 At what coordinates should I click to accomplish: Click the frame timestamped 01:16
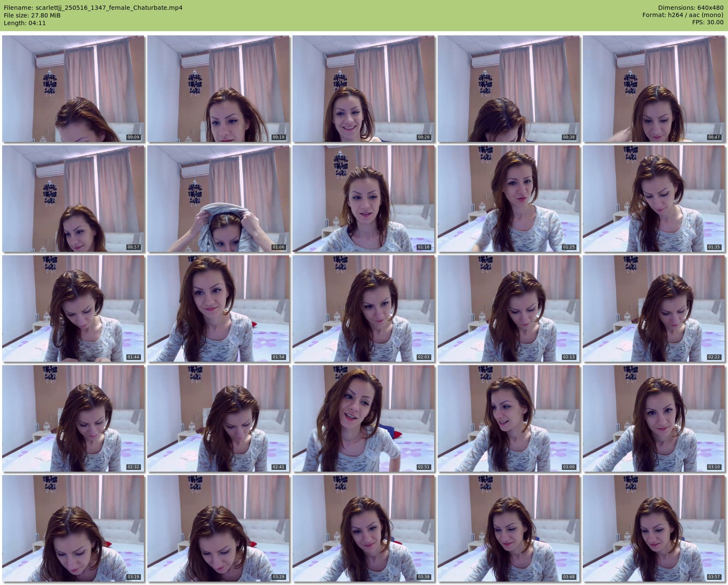[364, 199]
